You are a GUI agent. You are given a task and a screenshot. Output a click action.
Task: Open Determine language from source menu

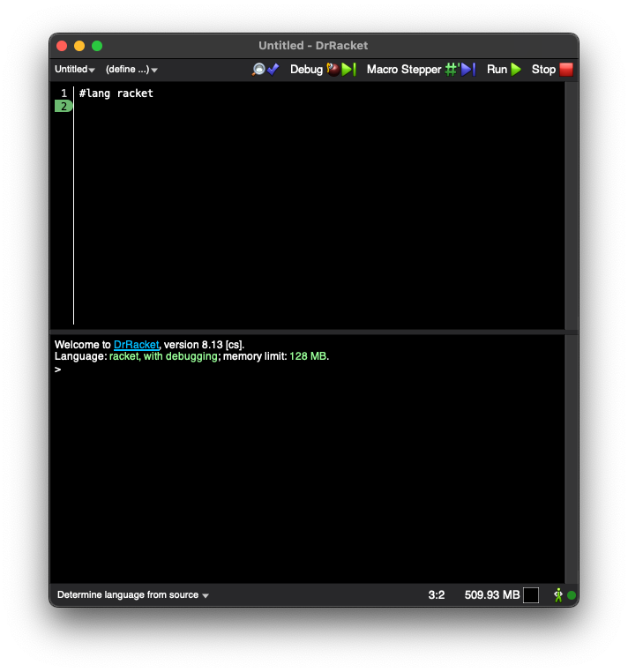tap(132, 595)
